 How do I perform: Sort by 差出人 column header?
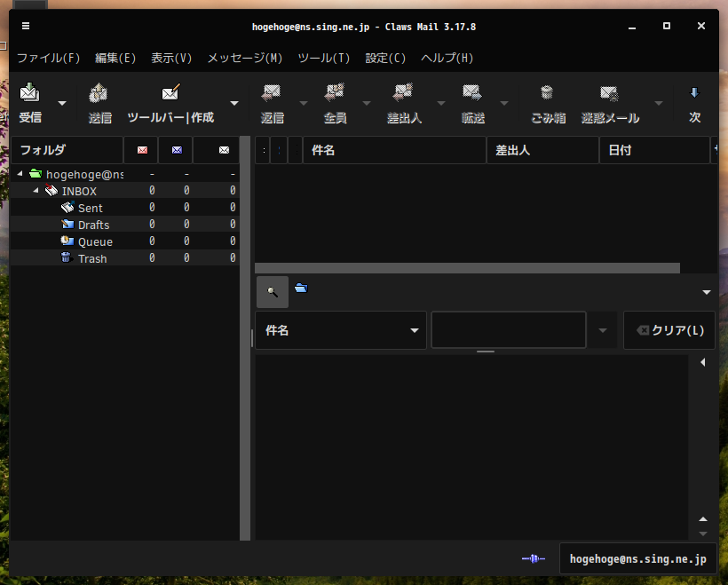tap(542, 150)
